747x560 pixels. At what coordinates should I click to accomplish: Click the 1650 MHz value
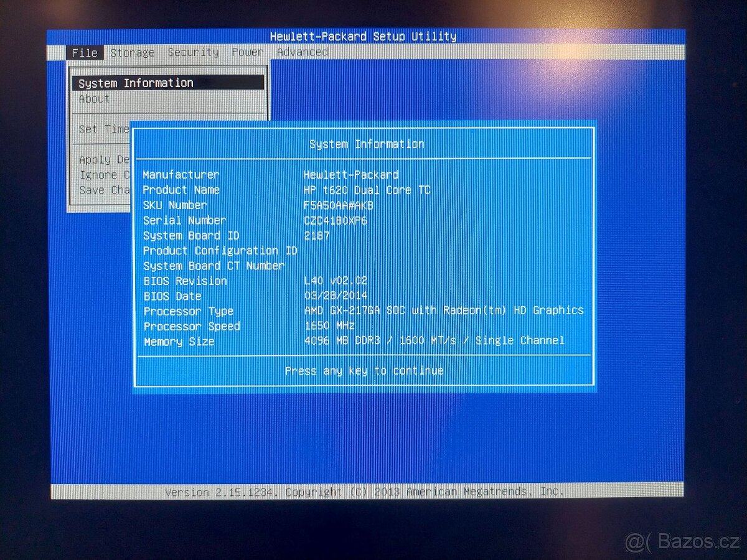pyautogui.click(x=329, y=325)
